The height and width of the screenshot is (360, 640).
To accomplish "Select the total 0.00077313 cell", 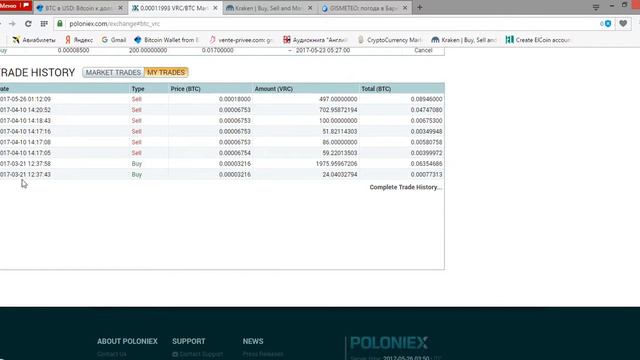I will [426, 174].
